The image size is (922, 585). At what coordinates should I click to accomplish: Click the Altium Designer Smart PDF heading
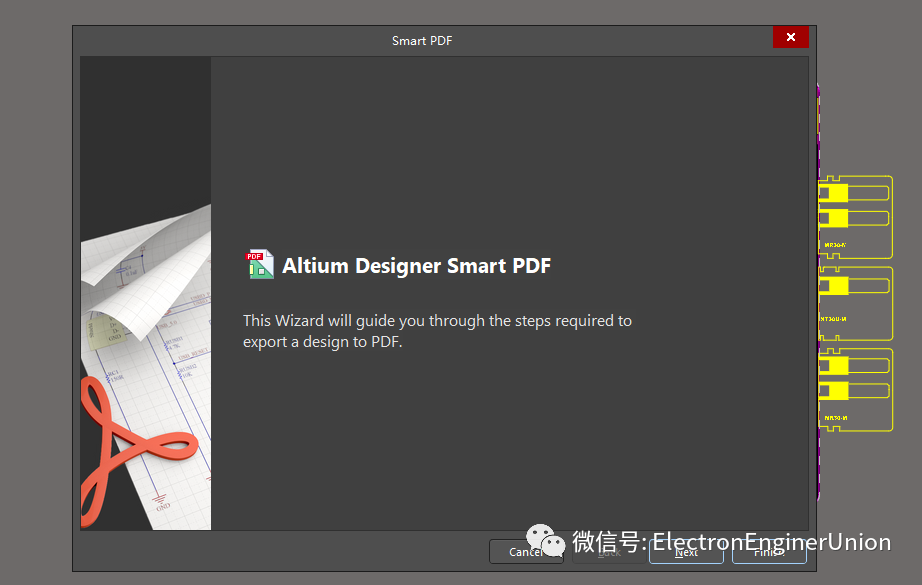click(416, 266)
